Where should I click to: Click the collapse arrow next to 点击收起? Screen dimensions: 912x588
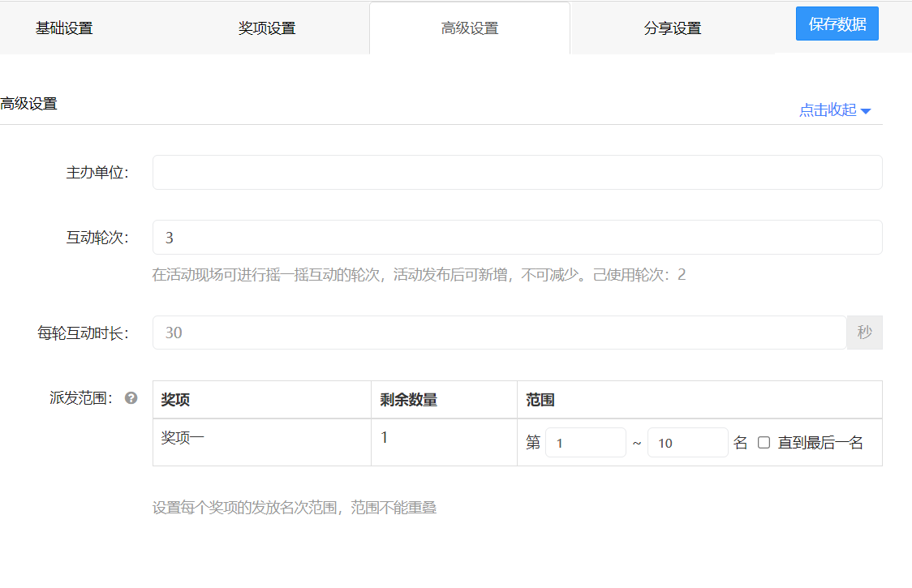pos(867,110)
